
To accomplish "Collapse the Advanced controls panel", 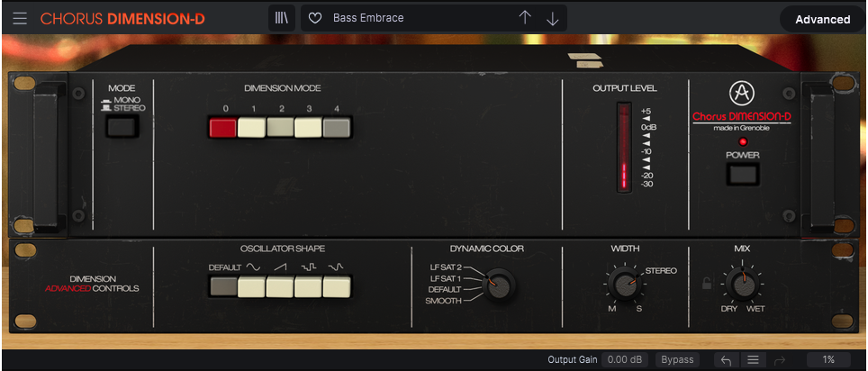I will [x=822, y=19].
